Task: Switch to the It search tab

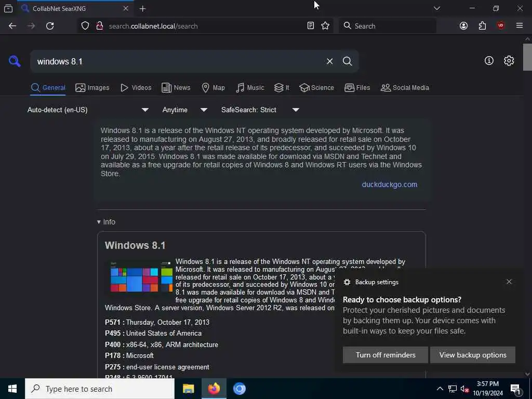Action: click(x=282, y=87)
